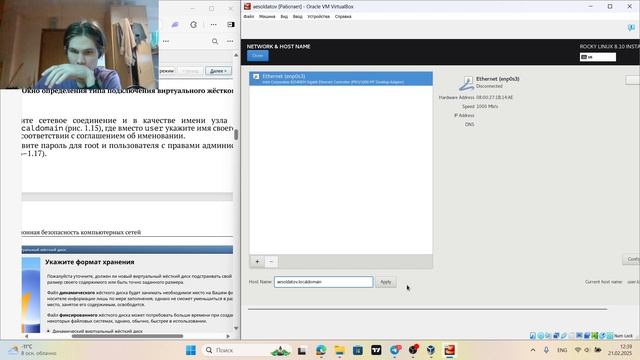The image size is (640, 360).
Task: Open the us keyboard layout selector
Action: pyautogui.click(x=598, y=57)
